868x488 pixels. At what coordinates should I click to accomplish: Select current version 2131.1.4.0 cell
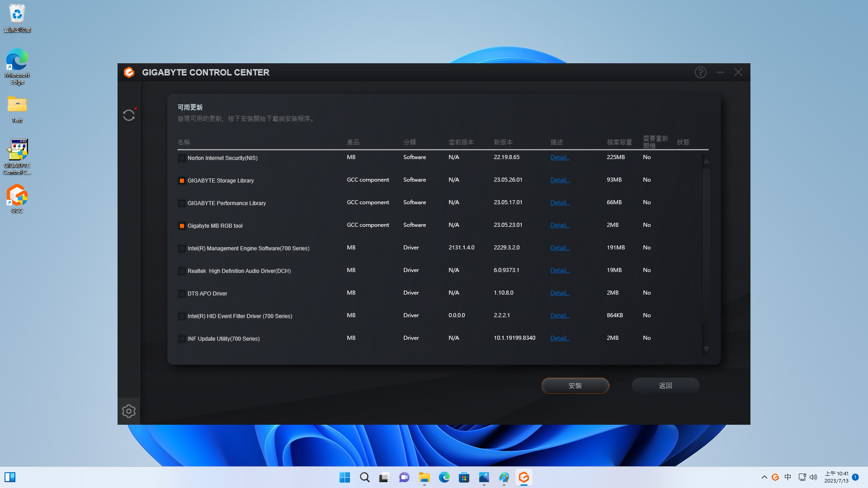[462, 248]
